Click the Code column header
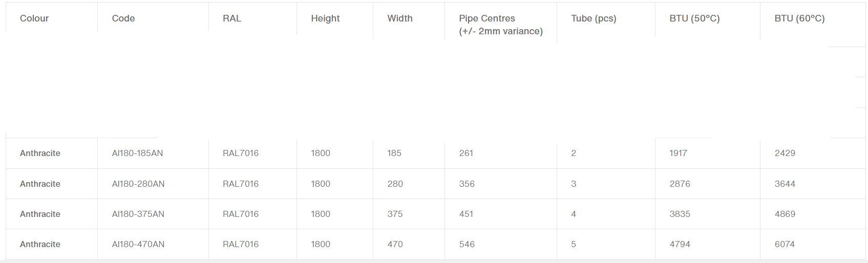868x263 pixels. (x=123, y=18)
